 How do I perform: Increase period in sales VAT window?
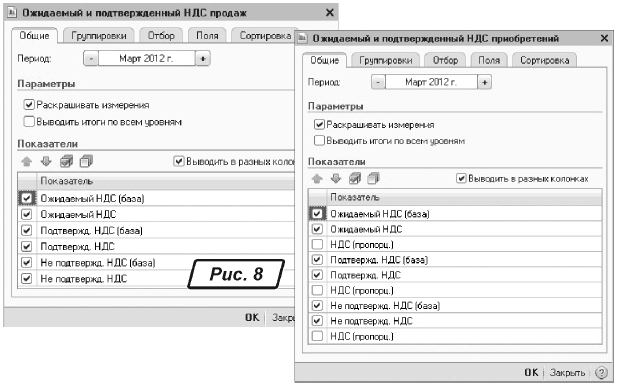pos(203,59)
